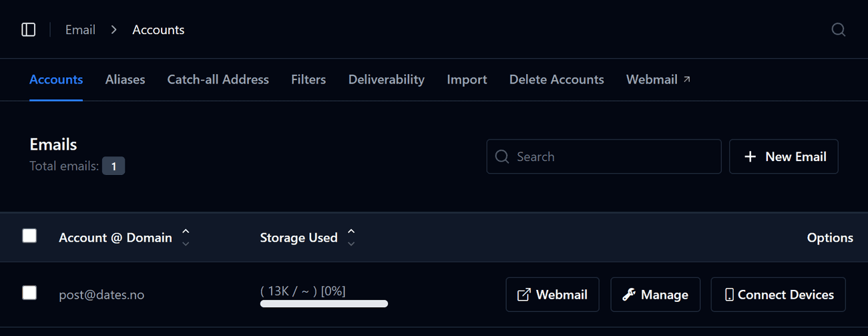Screen dimensions: 868x336
Task: Click the plus icon in New Email
Action: click(x=750, y=156)
